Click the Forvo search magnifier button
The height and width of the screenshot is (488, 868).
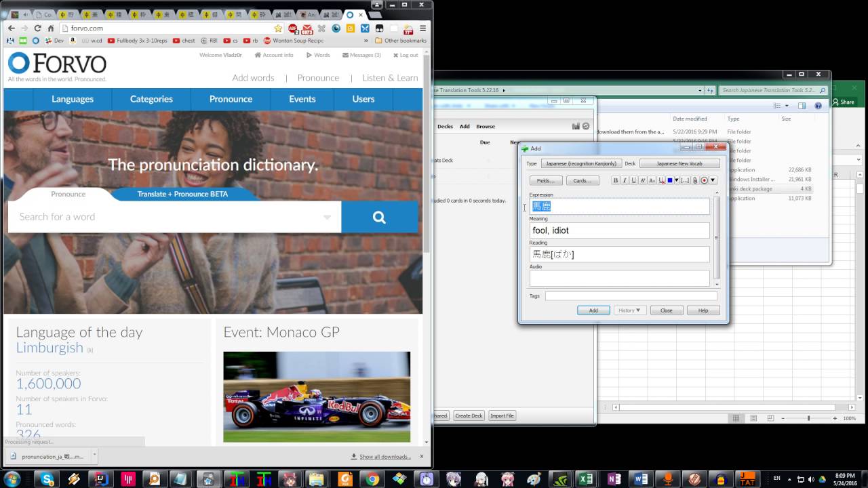click(x=379, y=217)
